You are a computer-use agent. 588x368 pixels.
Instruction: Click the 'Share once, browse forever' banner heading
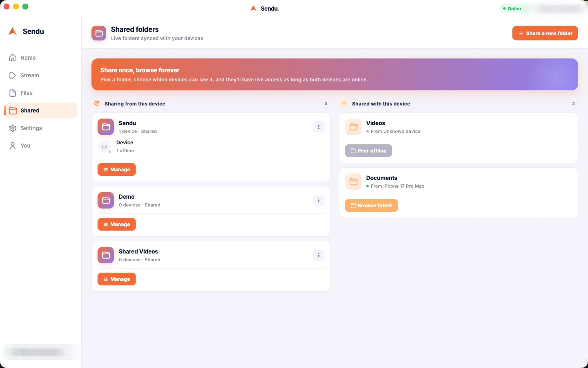140,70
